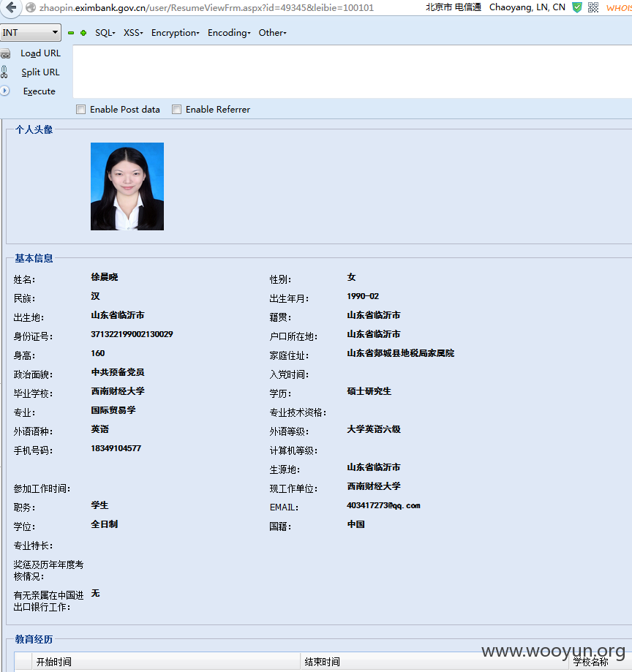Screen dimensions: 632x672
Task: Open the QR code icon
Action: point(593,7)
